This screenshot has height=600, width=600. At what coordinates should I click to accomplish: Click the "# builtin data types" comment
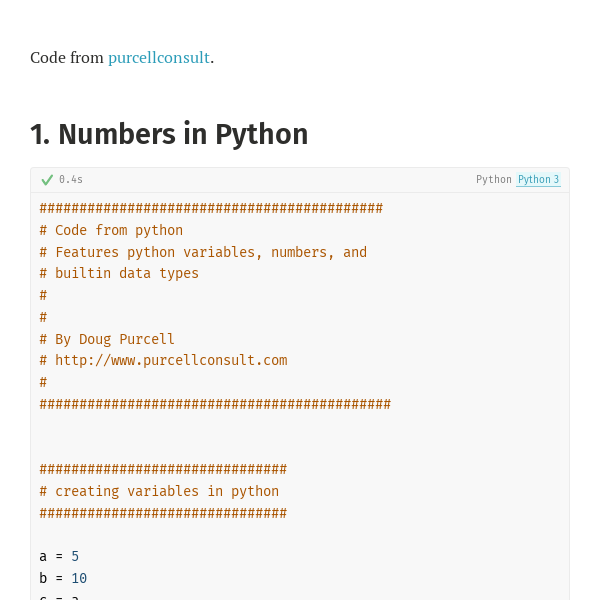119,273
